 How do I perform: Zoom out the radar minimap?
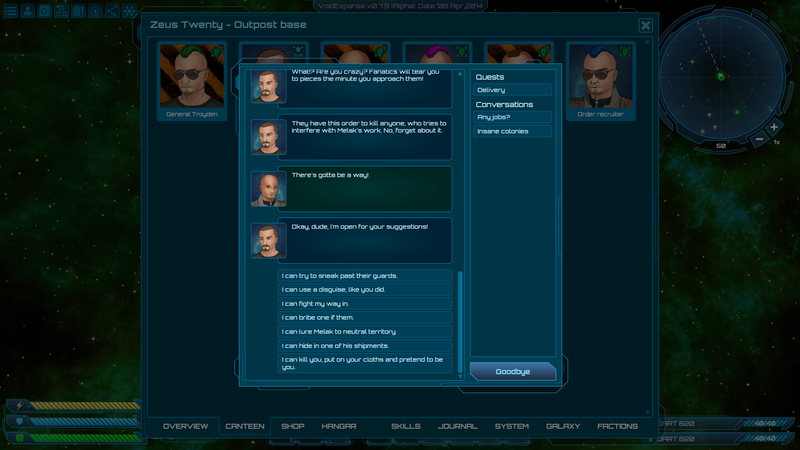pos(759,139)
